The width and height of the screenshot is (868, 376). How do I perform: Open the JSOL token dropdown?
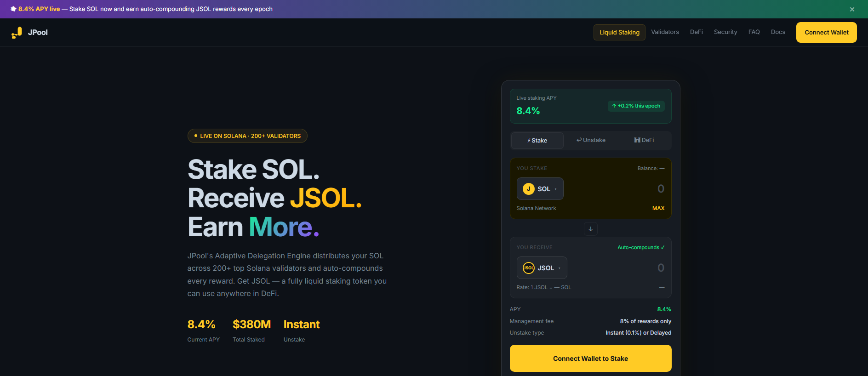coord(542,268)
